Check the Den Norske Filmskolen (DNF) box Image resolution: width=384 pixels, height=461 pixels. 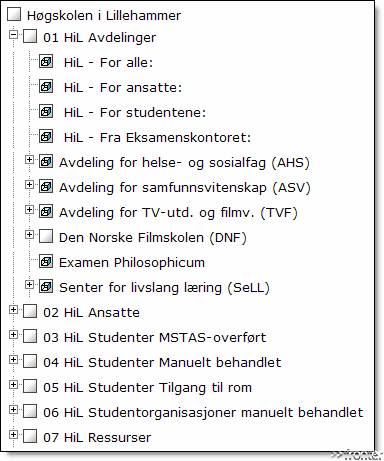pos(46,237)
